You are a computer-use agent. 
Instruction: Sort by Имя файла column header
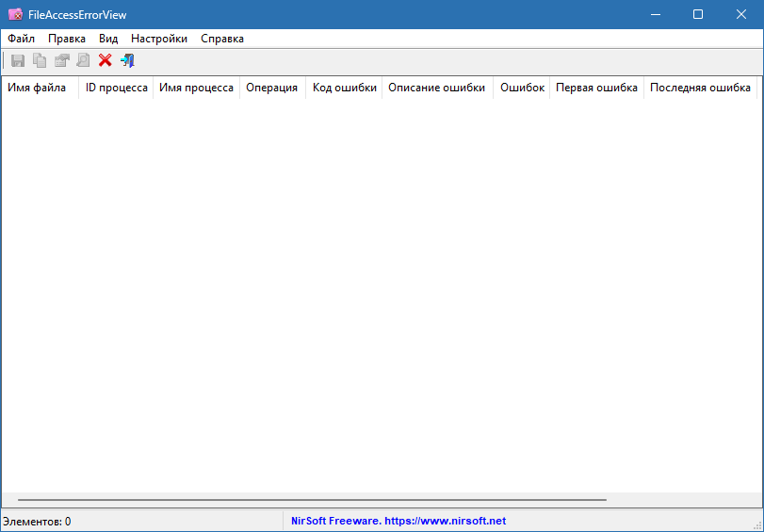37,88
